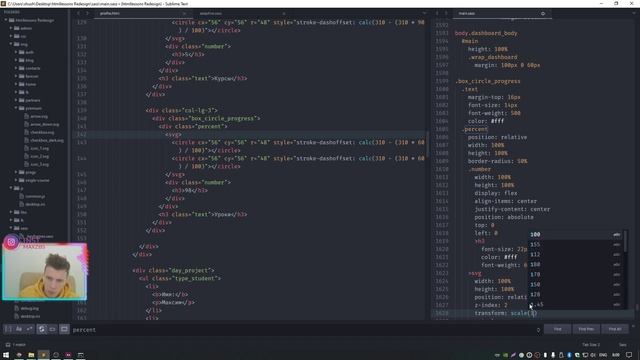The height and width of the screenshot is (360, 640).
Task: Open tab list dropdown of right pane
Action: (x=635, y=13)
